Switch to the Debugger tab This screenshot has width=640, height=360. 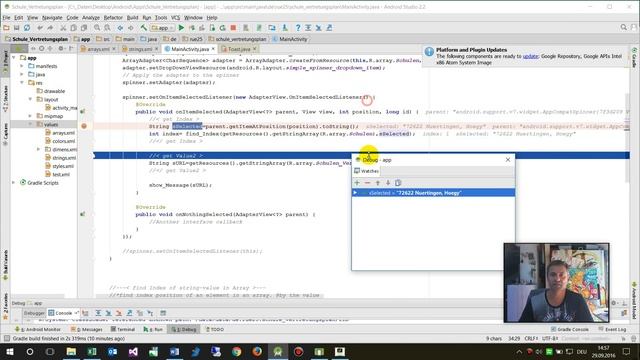coord(34,313)
